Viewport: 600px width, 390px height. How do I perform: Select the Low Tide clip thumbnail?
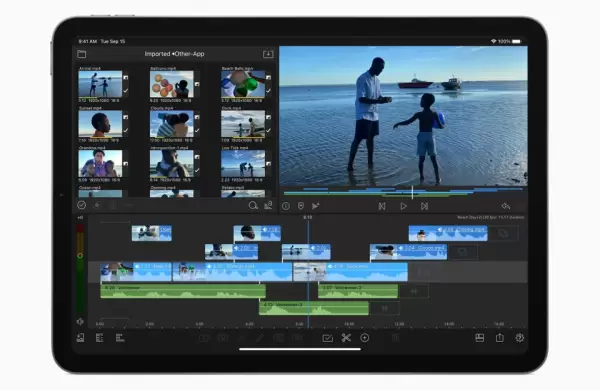click(243, 163)
